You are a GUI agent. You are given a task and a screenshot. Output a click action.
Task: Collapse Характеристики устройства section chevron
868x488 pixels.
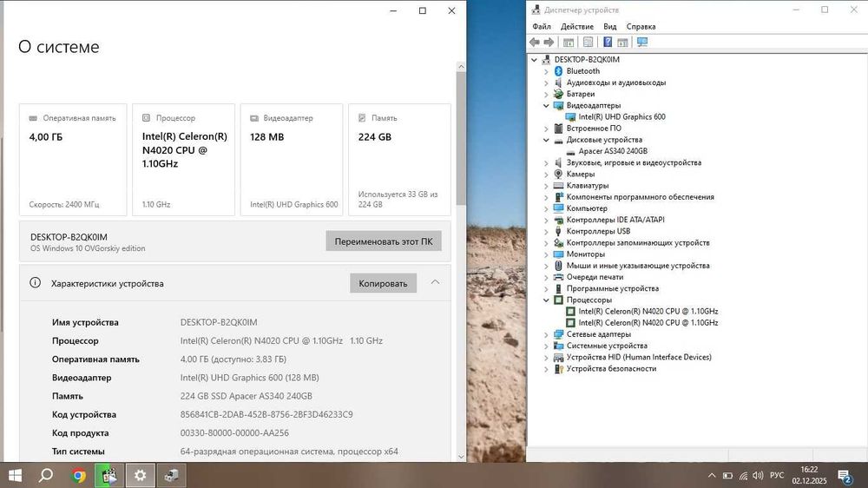pos(435,282)
